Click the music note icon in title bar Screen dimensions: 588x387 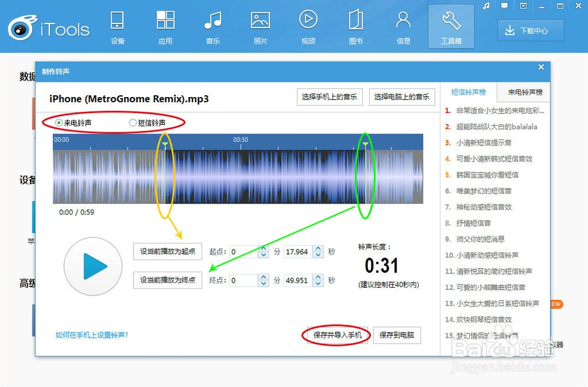click(486, 6)
